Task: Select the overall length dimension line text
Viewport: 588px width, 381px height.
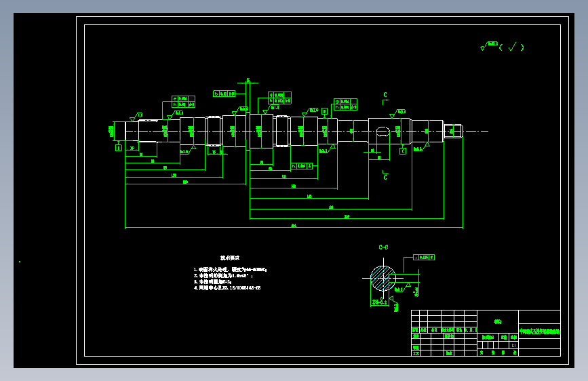Action: coord(294,225)
